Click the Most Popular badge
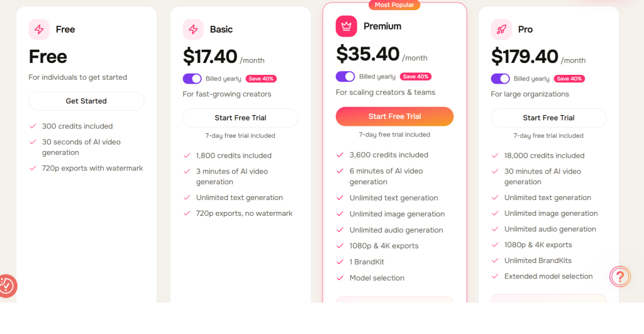 point(394,5)
